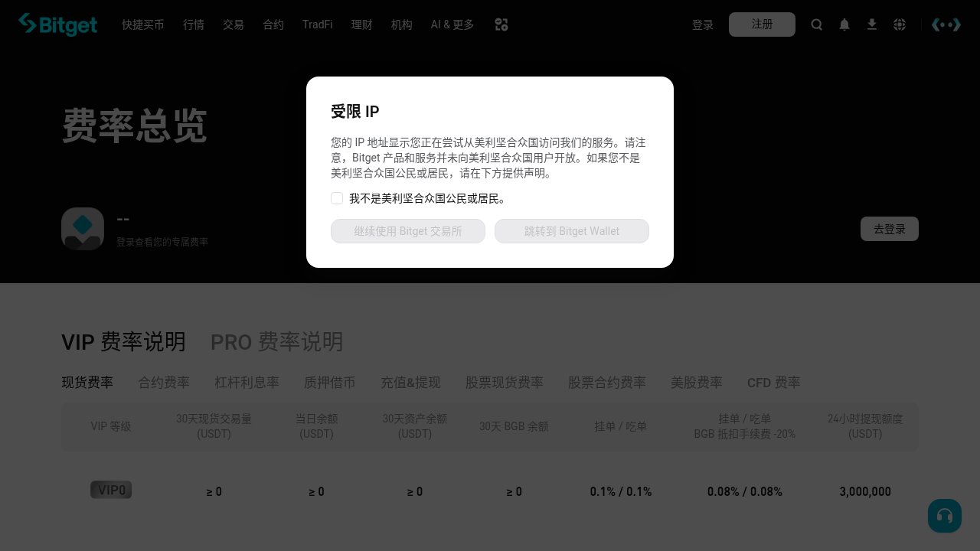Open the apps grid icon in navbar
The height and width of the screenshot is (551, 980).
click(501, 24)
